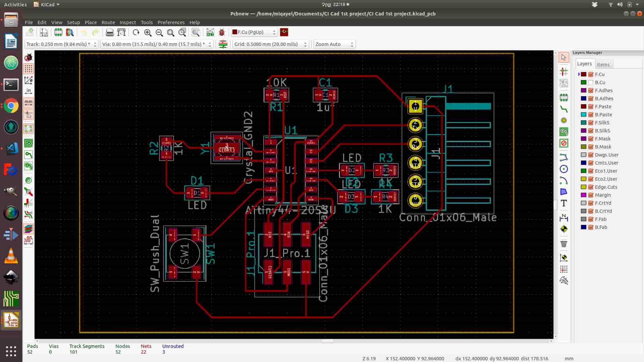Switch to the Items tab
This screenshot has height=362, width=644.
603,64
